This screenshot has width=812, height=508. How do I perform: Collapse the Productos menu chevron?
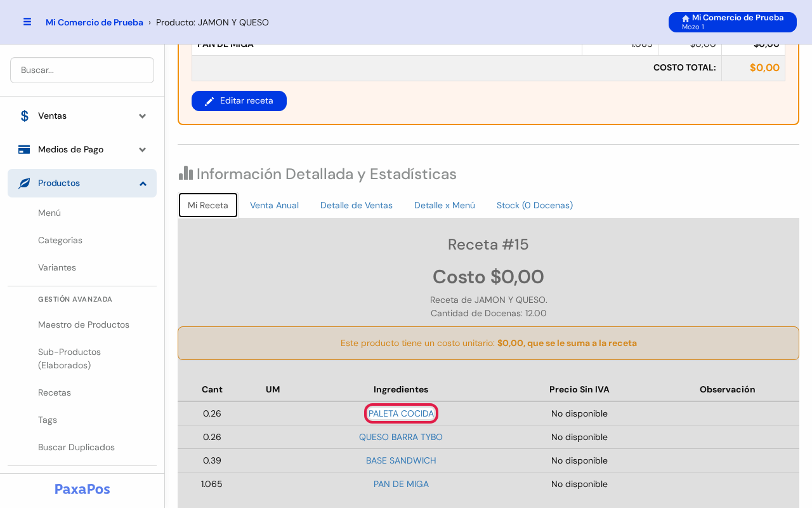click(x=143, y=184)
